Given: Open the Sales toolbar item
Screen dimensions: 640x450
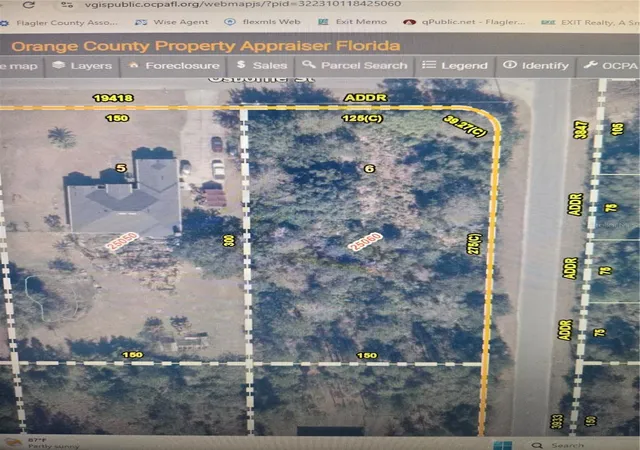Looking at the screenshot, I should pos(262,65).
